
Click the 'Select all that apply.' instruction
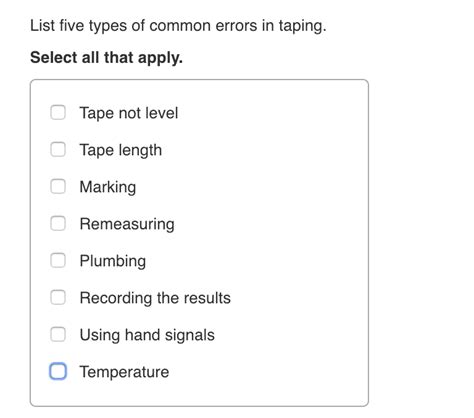tap(106, 58)
